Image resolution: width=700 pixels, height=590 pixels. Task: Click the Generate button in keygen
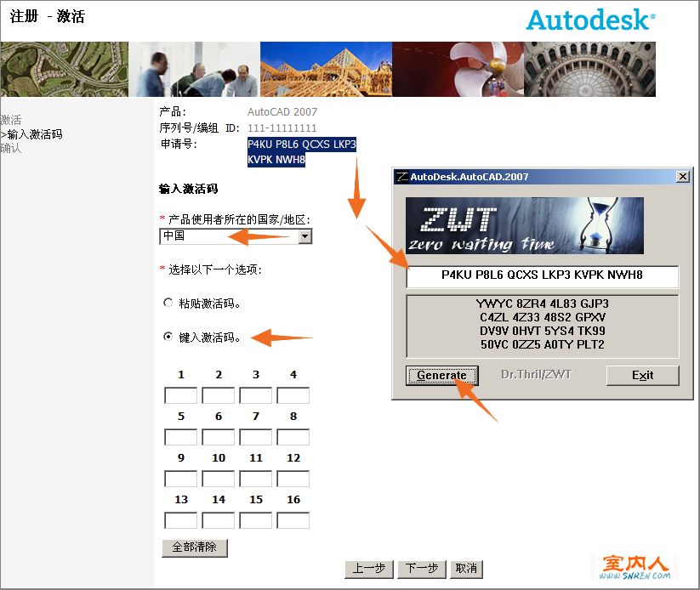click(442, 375)
